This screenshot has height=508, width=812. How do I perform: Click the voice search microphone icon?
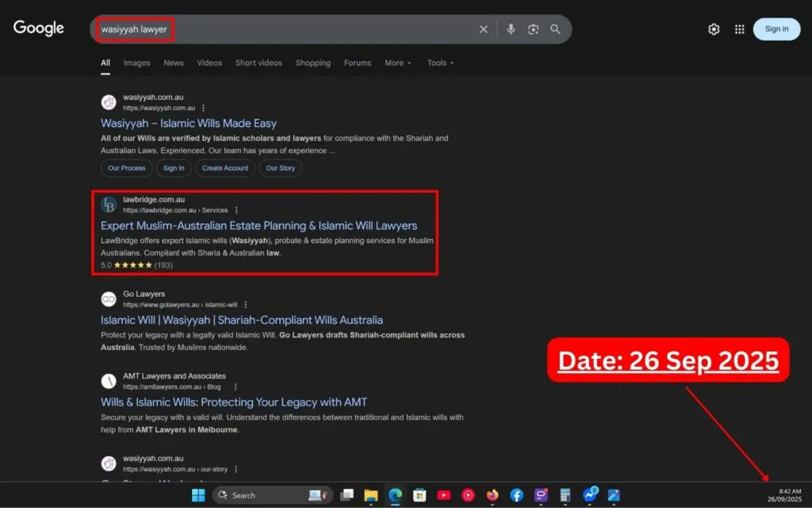pyautogui.click(x=511, y=29)
